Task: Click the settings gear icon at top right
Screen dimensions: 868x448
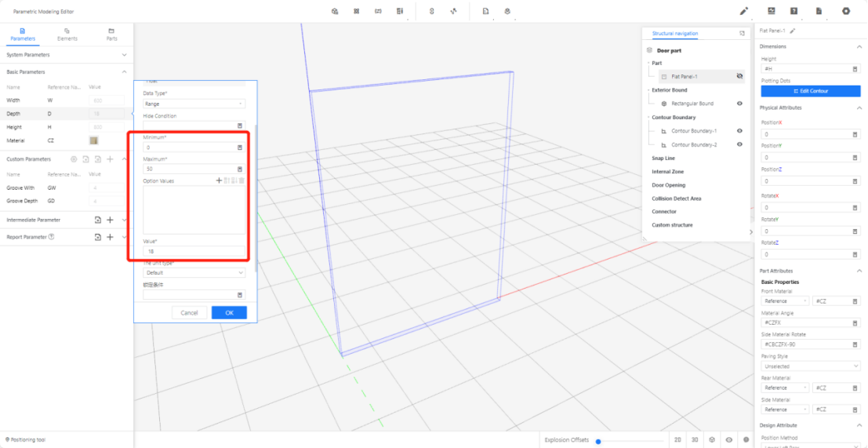Action: pos(845,11)
